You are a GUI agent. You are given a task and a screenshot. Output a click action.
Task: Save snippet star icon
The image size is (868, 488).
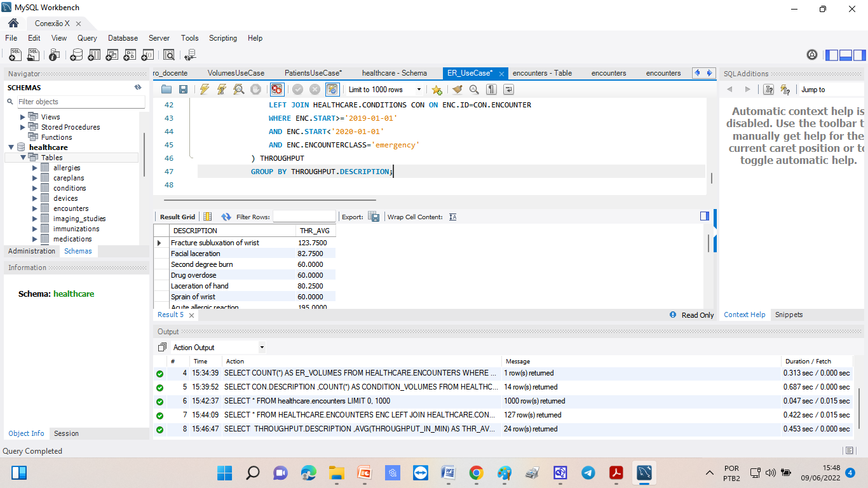pos(437,90)
